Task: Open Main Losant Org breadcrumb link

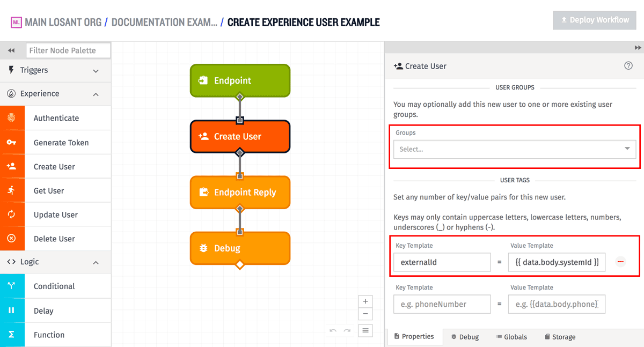Action: pyautogui.click(x=63, y=23)
